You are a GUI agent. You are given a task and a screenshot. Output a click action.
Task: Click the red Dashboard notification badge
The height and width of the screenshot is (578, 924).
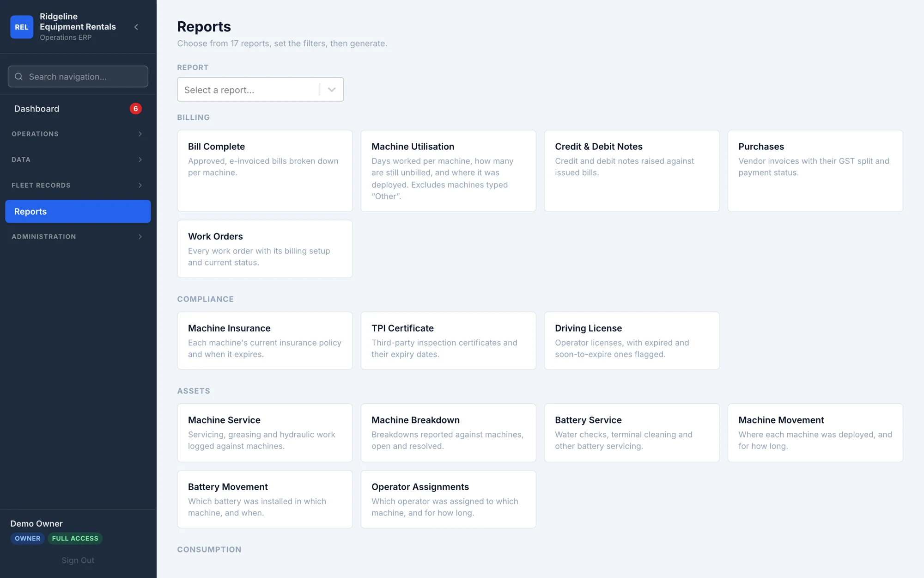coord(135,109)
